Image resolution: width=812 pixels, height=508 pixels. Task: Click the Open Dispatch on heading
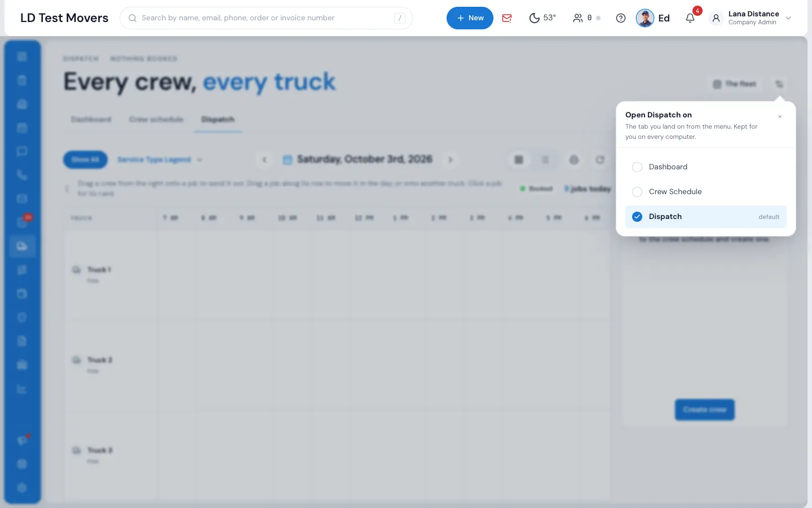coord(659,115)
